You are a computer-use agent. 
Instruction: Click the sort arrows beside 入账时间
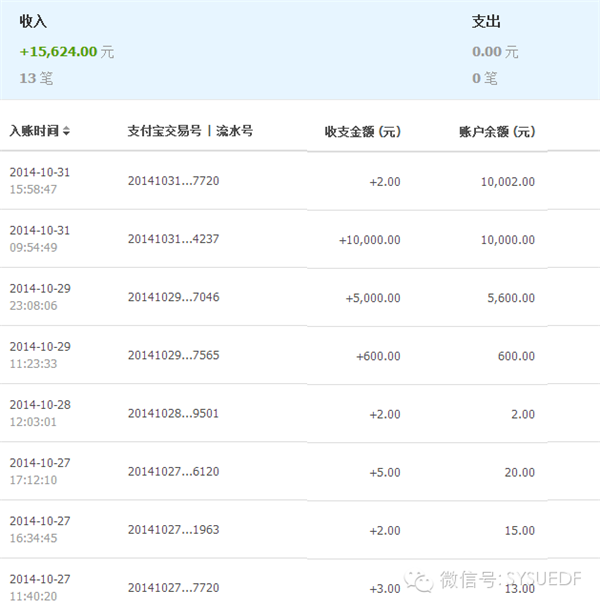pyautogui.click(x=66, y=131)
